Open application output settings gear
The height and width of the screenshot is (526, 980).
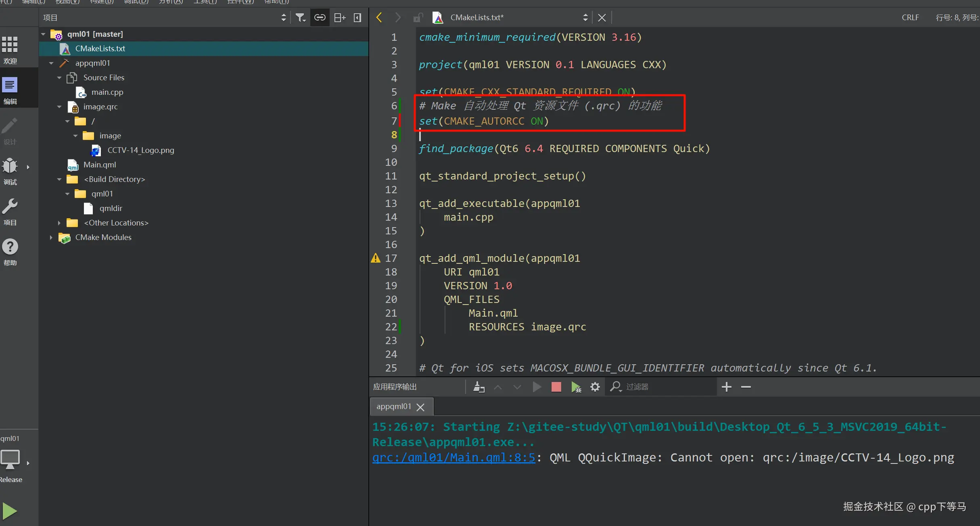[595, 387]
